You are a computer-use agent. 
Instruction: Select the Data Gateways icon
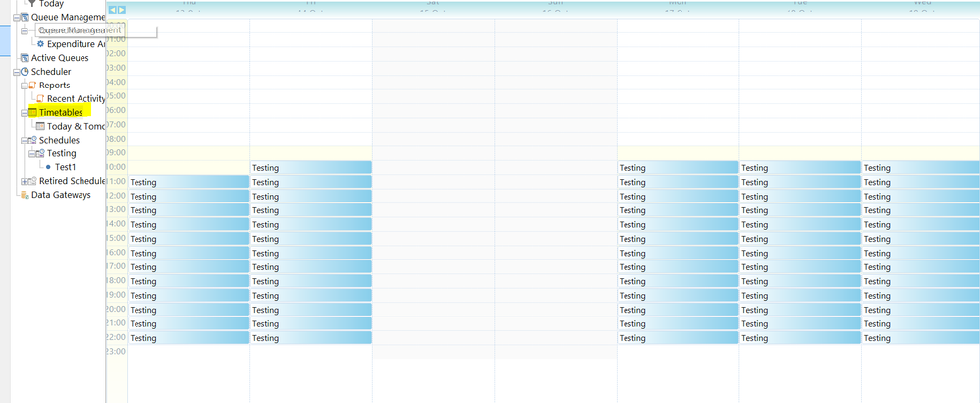coord(25,195)
